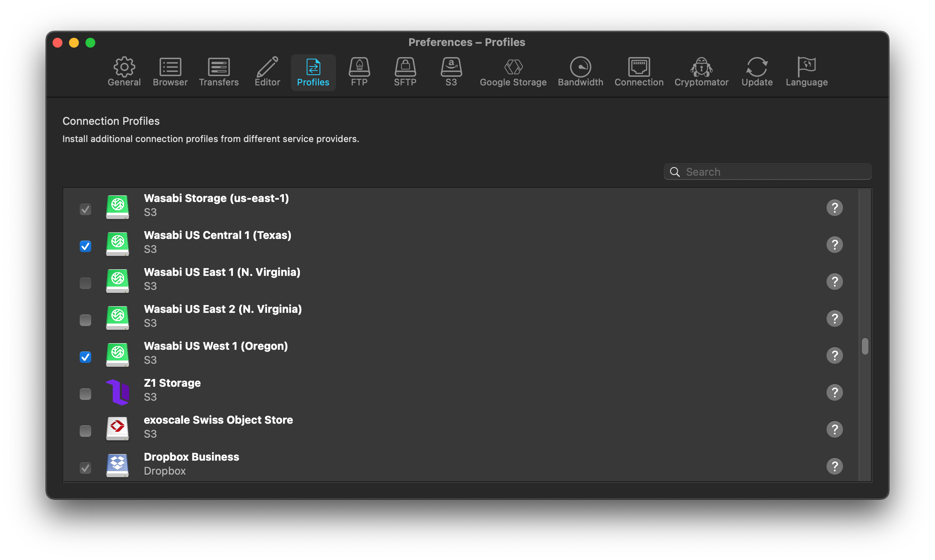Click the exoscale red logo drive icon

(117, 429)
